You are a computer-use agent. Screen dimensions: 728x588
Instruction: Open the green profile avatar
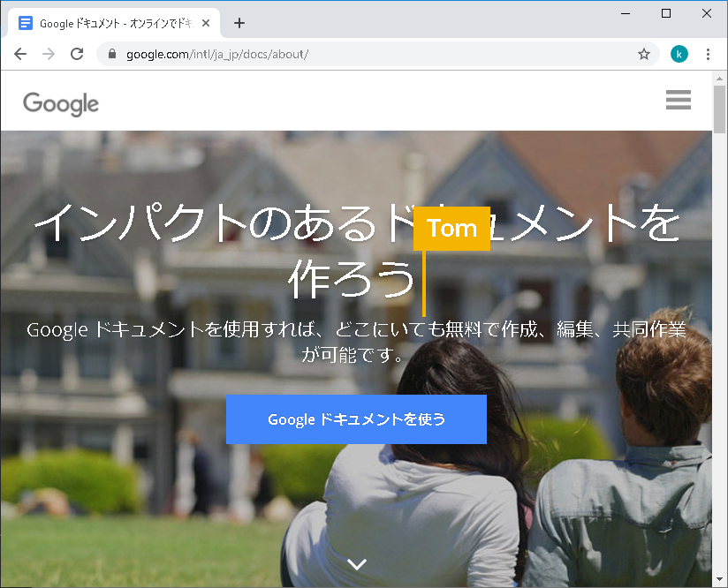pos(679,54)
